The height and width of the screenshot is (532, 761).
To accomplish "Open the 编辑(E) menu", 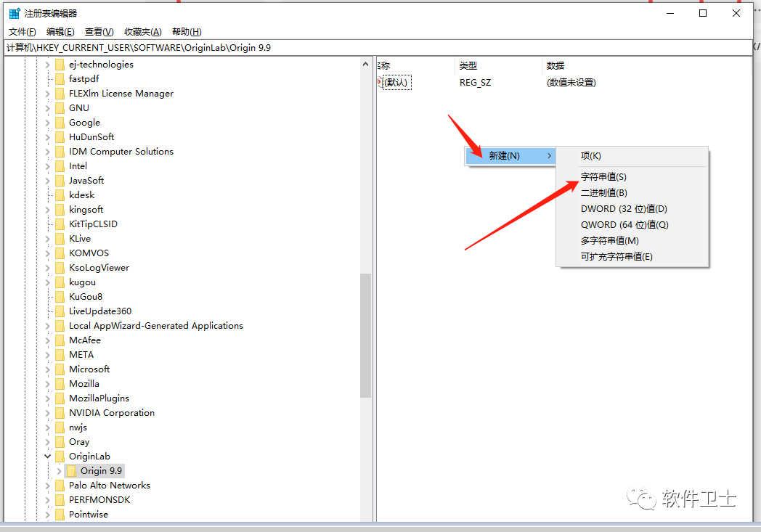I will (x=61, y=32).
